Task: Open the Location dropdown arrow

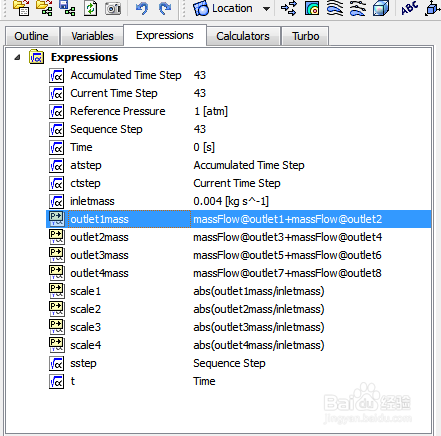Action: click(x=266, y=9)
